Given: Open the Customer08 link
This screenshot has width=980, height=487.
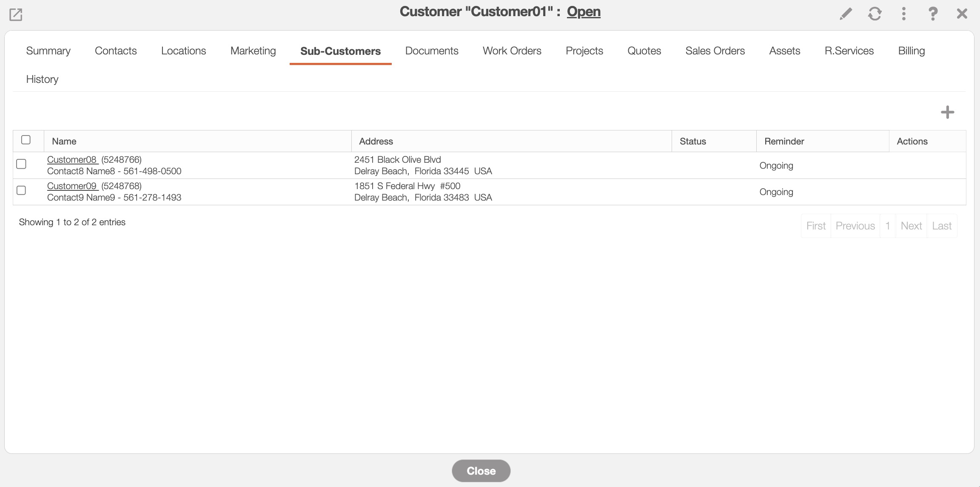Looking at the screenshot, I should click(72, 160).
